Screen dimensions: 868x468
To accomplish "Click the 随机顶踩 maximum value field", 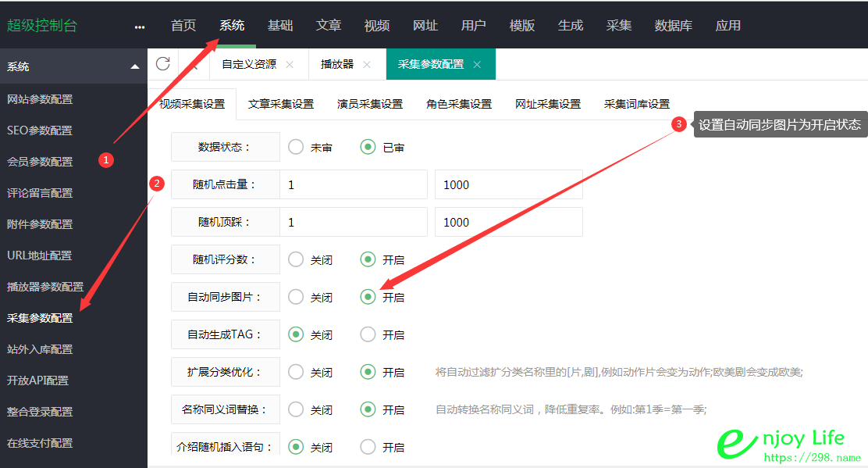I will (x=508, y=222).
